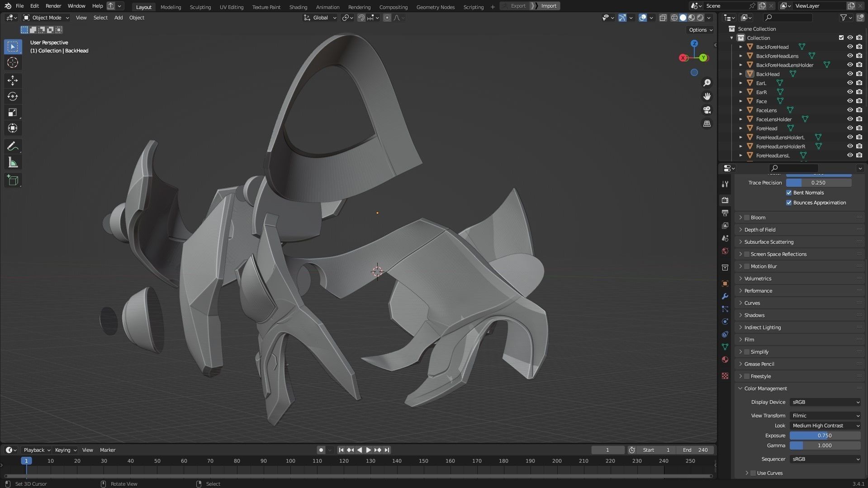Adjust the Exposure slider

point(825,436)
